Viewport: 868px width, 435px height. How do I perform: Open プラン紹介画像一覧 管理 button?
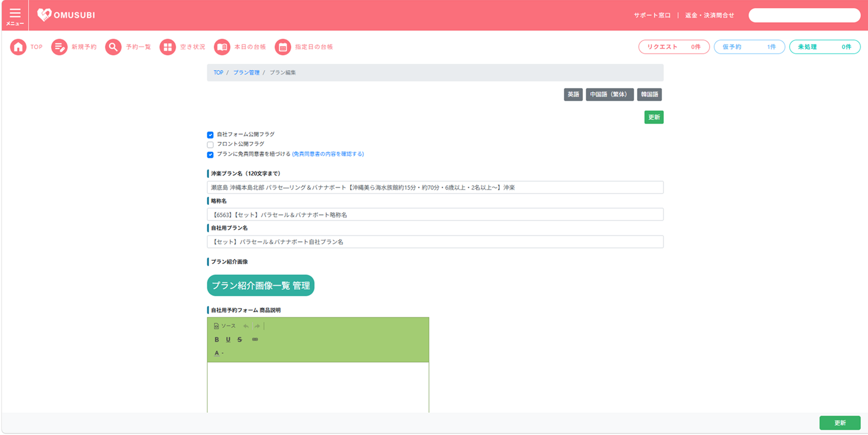tap(261, 286)
